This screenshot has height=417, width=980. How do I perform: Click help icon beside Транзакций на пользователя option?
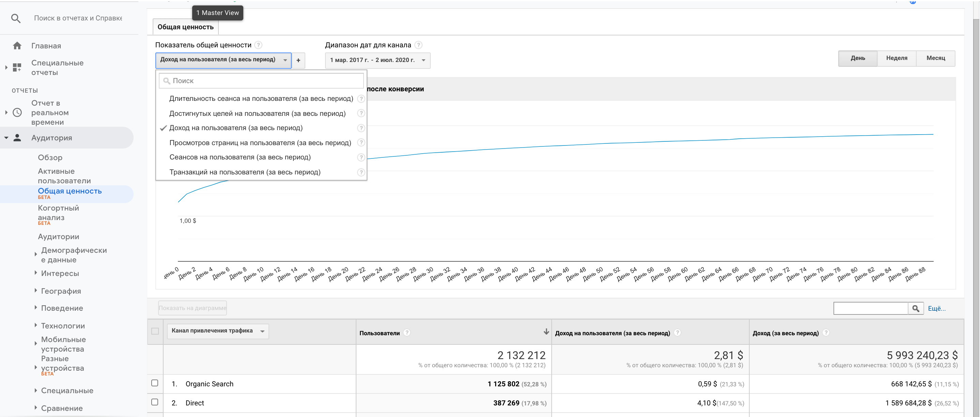click(361, 172)
